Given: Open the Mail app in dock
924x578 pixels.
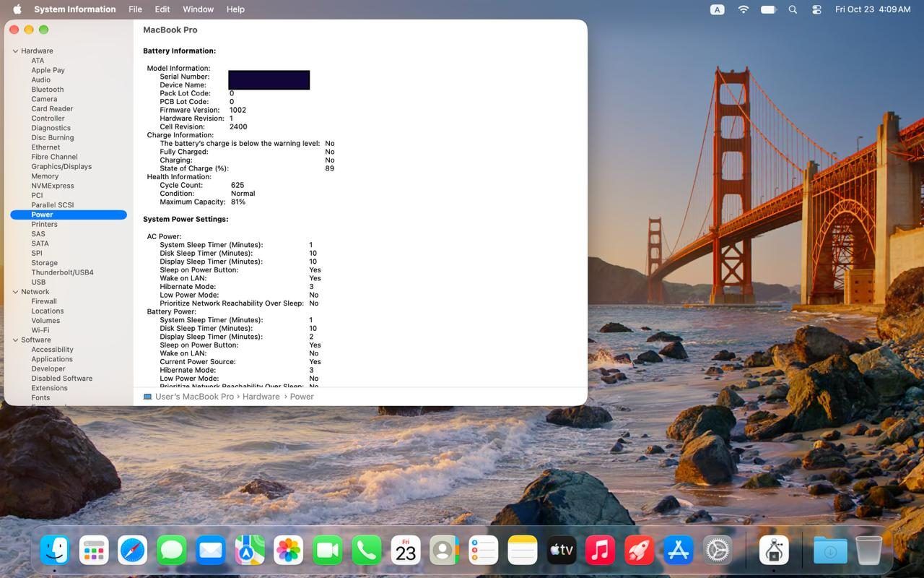Looking at the screenshot, I should click(211, 551).
